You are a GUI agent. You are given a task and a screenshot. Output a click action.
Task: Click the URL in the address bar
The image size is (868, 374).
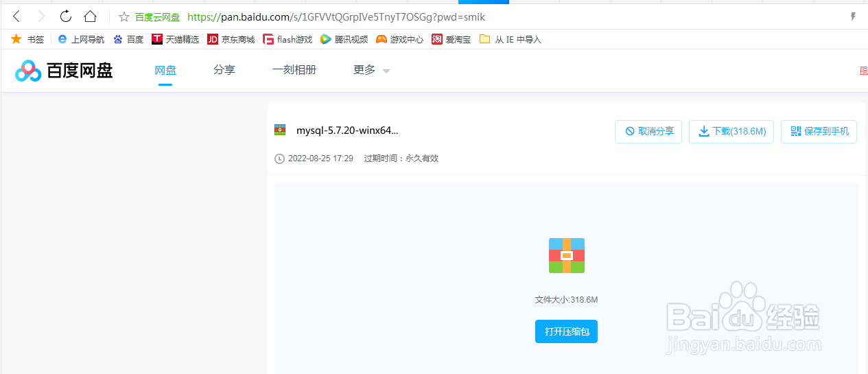[336, 16]
